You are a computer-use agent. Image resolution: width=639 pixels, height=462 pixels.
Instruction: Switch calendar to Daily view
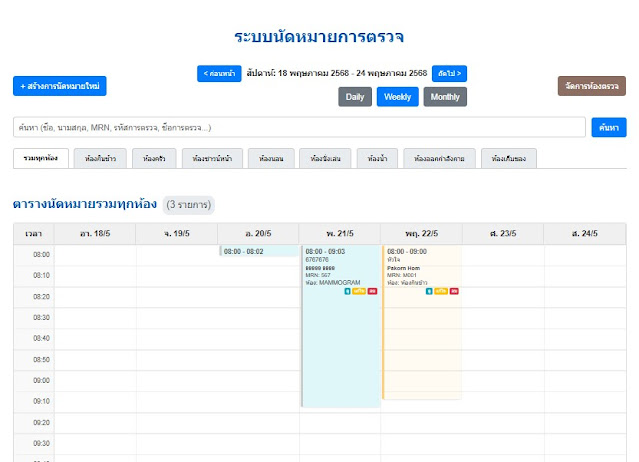click(x=355, y=97)
